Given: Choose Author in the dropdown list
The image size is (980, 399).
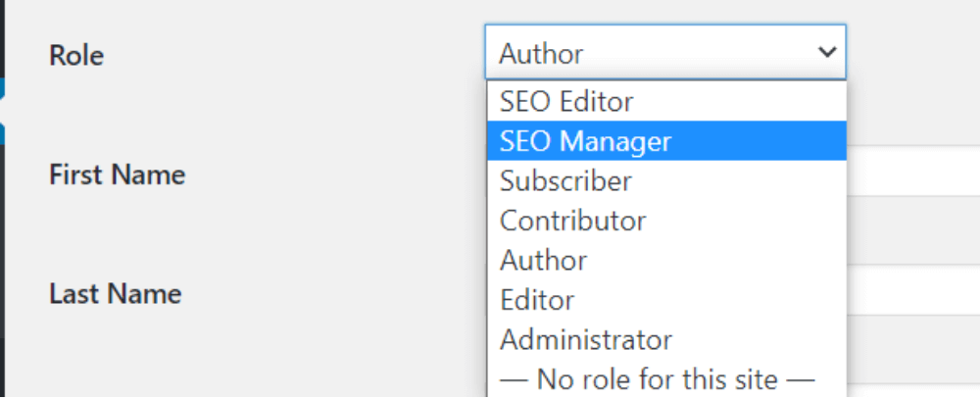Looking at the screenshot, I should point(666,260).
